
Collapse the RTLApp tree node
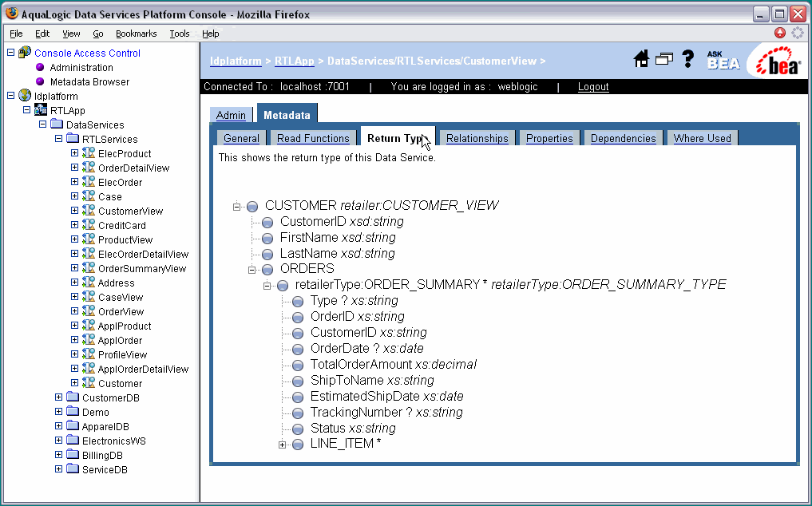click(26, 110)
